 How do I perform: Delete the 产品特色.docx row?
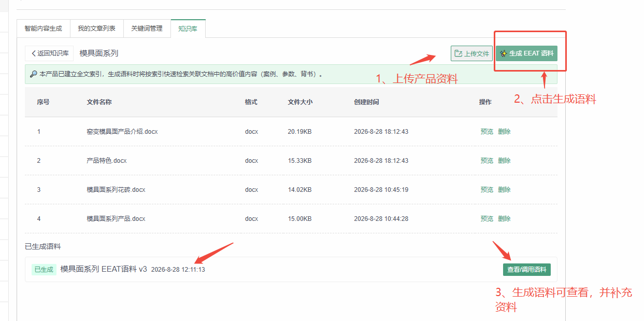pyautogui.click(x=504, y=161)
